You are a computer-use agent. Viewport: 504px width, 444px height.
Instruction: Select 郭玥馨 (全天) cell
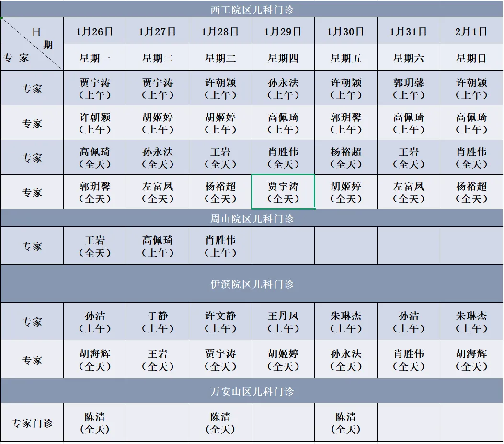pyautogui.click(x=95, y=192)
